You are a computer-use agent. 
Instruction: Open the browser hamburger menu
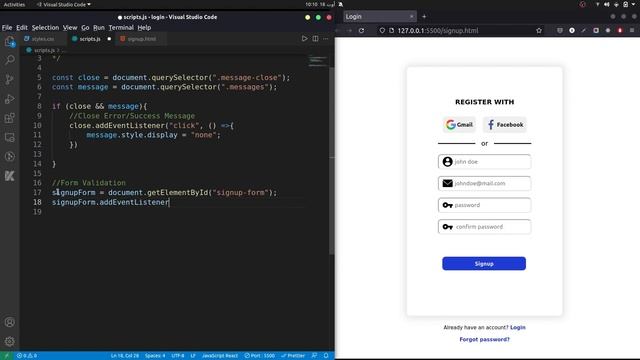coord(632,31)
